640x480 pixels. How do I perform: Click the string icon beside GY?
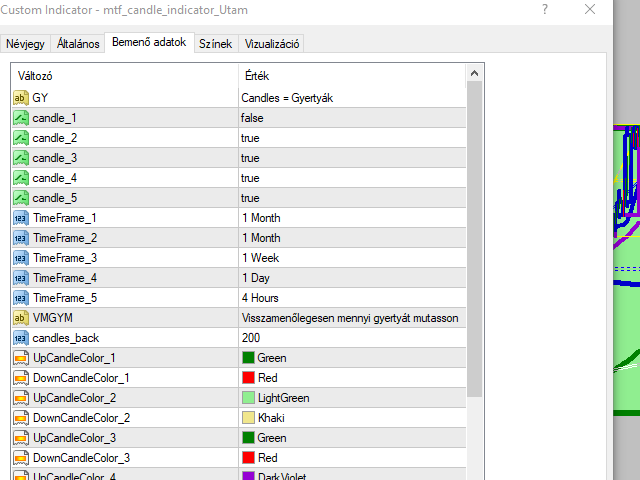[20, 98]
